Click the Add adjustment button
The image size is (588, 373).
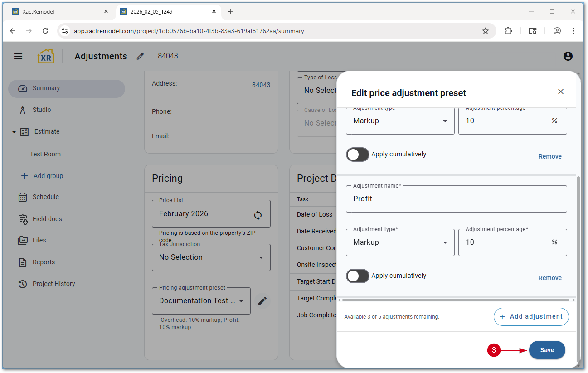point(531,317)
